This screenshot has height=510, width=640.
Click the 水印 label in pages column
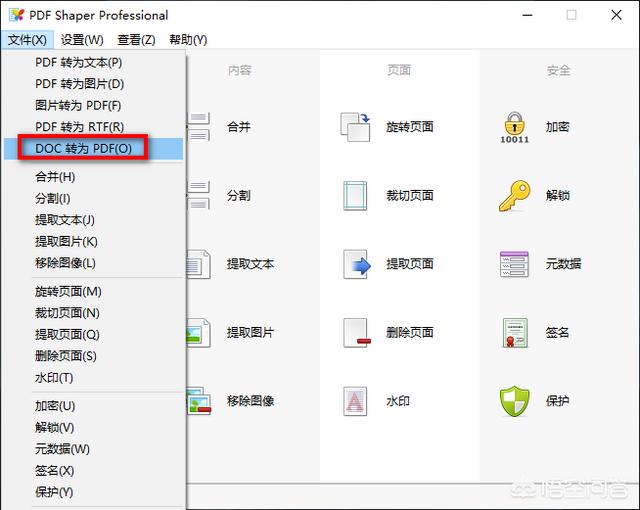pyautogui.click(x=398, y=401)
